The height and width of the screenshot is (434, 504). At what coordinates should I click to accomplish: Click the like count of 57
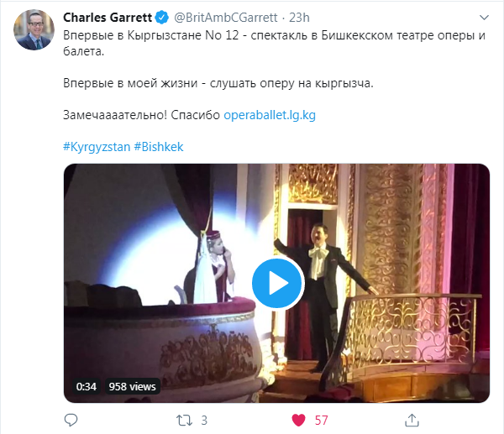click(x=321, y=421)
